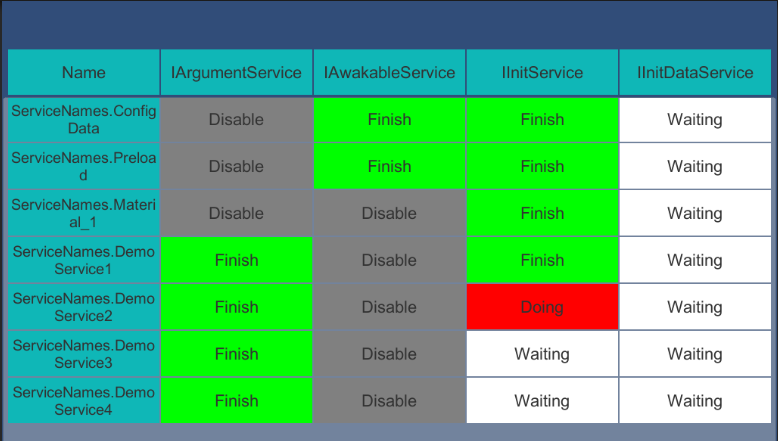
Task: Click the IAwakableService column header
Action: click(389, 72)
